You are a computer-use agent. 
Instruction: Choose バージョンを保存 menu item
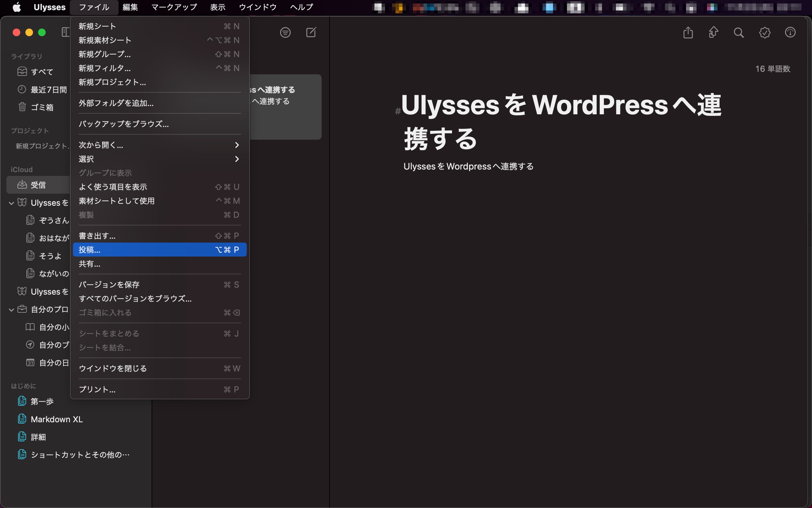[160, 284]
